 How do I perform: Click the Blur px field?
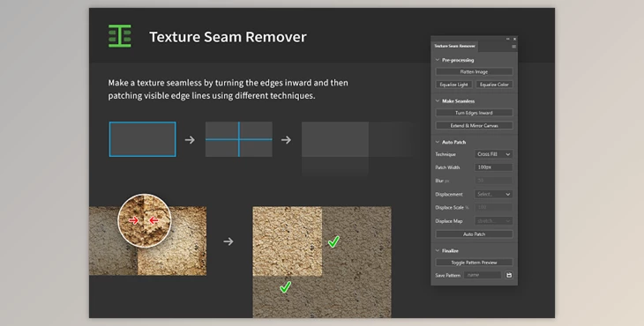[x=494, y=181]
